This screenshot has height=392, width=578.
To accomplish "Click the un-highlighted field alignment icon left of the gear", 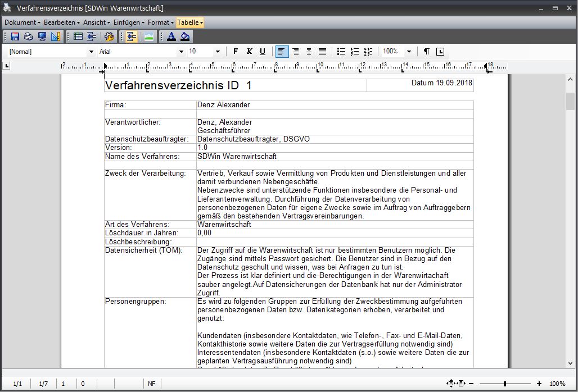I will pyautogui.click(x=92, y=37).
